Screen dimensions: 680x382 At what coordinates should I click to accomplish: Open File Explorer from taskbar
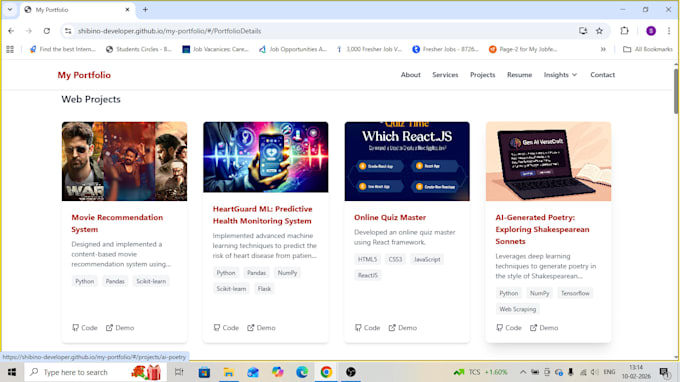point(229,372)
